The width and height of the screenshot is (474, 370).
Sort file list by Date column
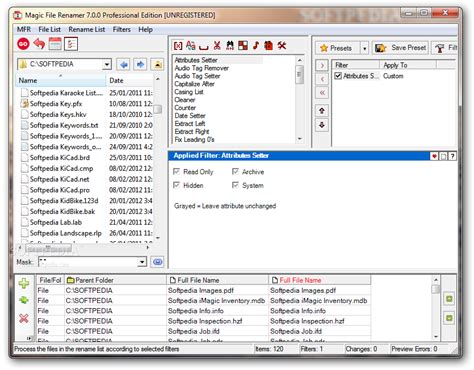click(130, 80)
